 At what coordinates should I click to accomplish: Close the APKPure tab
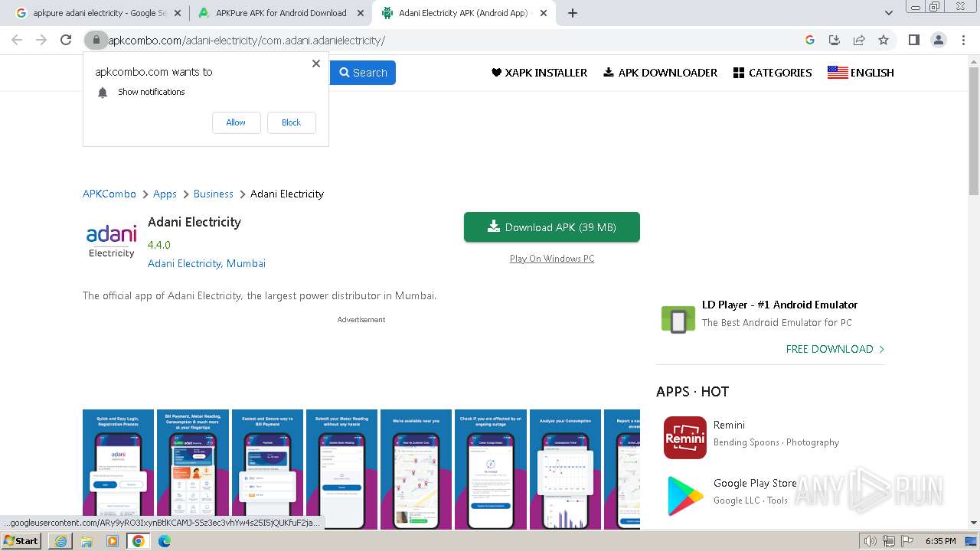pyautogui.click(x=361, y=13)
